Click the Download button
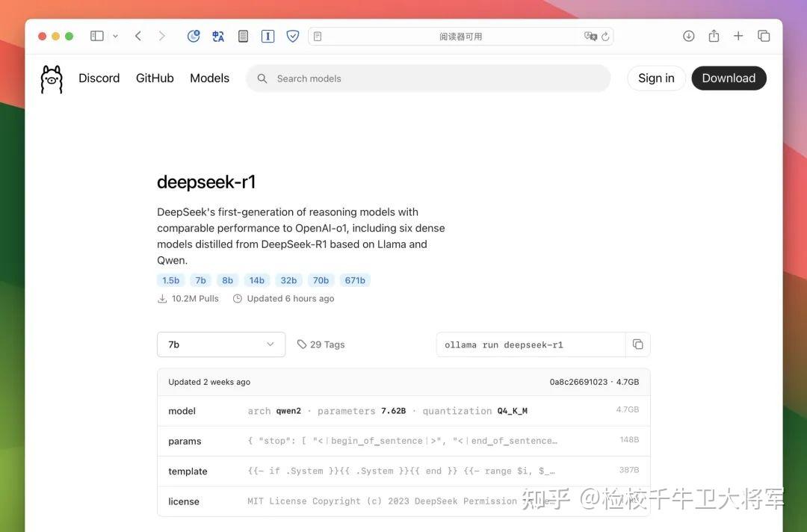Image resolution: width=807 pixels, height=532 pixels. click(x=729, y=78)
